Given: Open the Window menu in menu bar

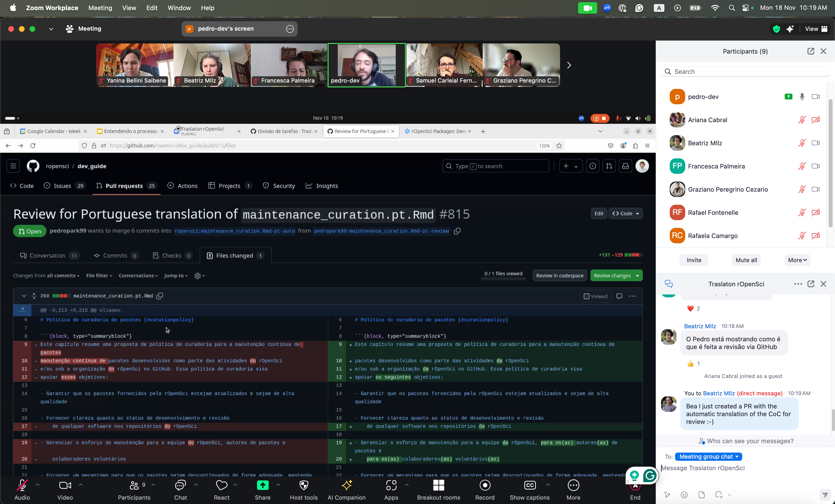Looking at the screenshot, I should click(x=179, y=8).
